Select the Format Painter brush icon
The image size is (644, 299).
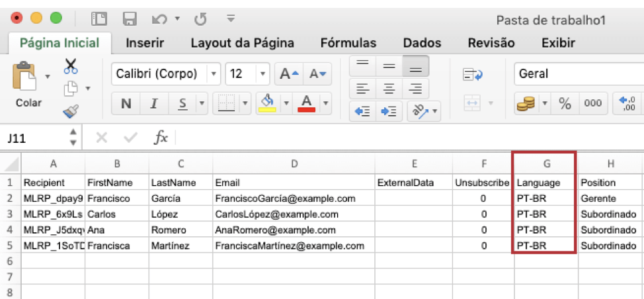point(71,111)
